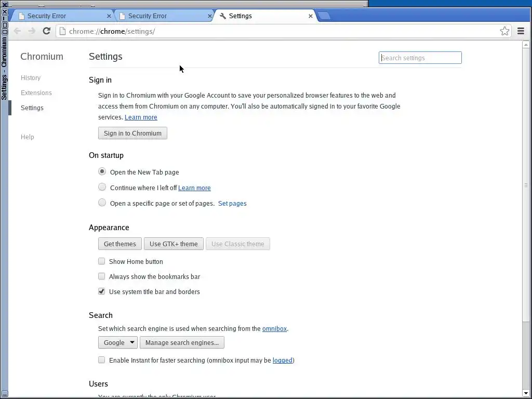Image resolution: width=532 pixels, height=399 pixels.
Task: Click Use GTK+ theme button
Action: pos(174,244)
